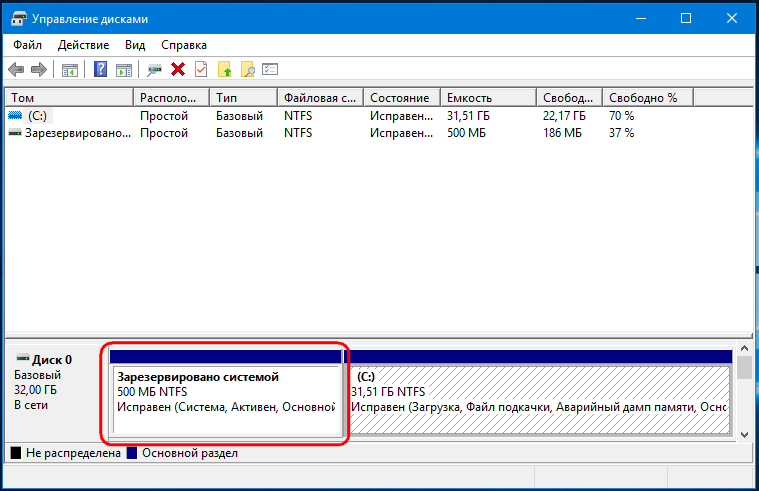Click the dark blue Основной раздел legend swatch
759x491 pixels.
click(x=132, y=453)
